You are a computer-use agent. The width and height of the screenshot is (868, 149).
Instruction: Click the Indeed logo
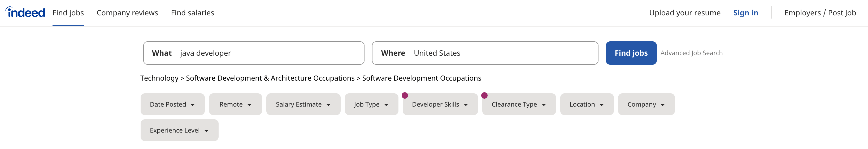25,12
